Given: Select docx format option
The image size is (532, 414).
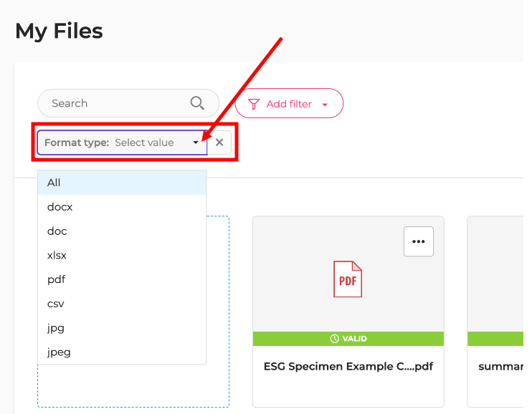Looking at the screenshot, I should click(x=60, y=207).
